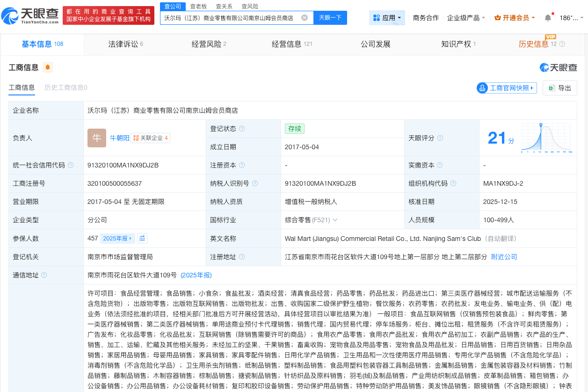
Task: Click the 关联企业 4 tag
Action: 151,138
